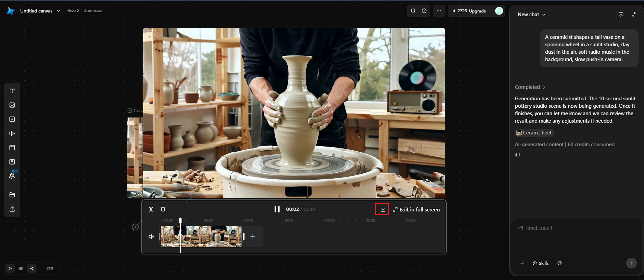The image size is (644, 280).
Task: Open the Timeline tool in sidebar
Action: [x=12, y=148]
